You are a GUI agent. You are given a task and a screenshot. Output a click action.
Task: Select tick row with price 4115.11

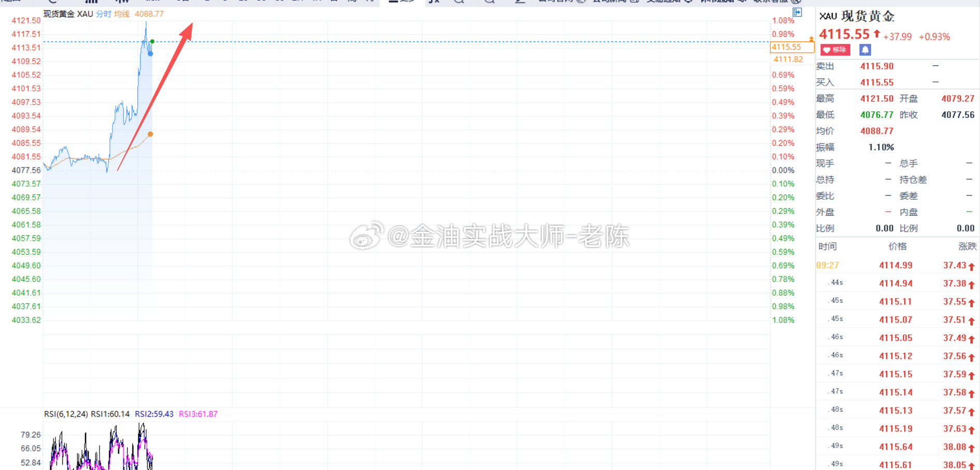click(898, 301)
